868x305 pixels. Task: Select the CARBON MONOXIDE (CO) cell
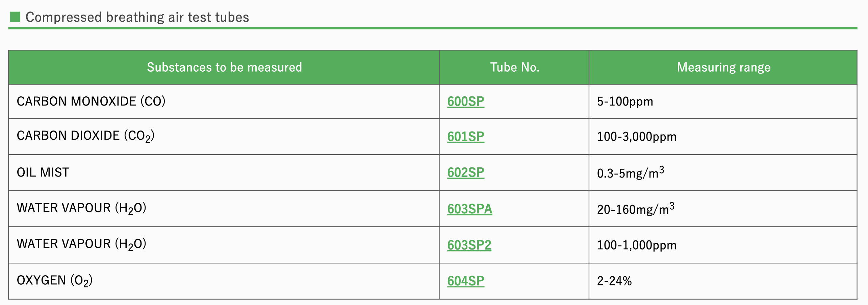click(91, 101)
